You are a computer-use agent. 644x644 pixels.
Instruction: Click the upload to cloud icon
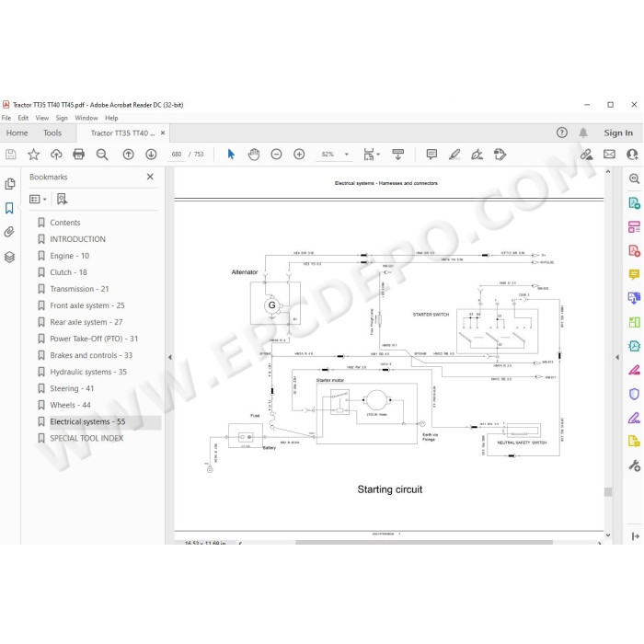click(56, 155)
